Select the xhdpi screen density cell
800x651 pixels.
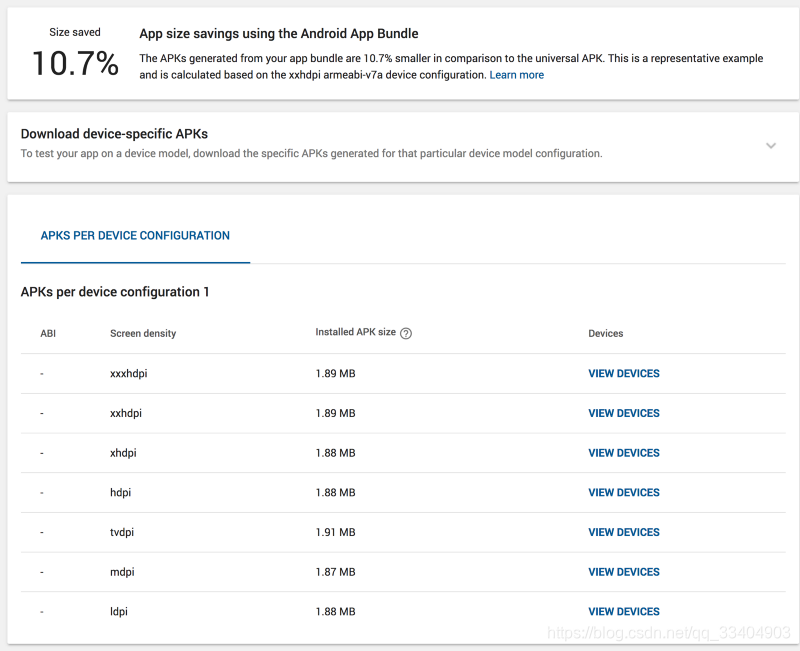(x=123, y=453)
